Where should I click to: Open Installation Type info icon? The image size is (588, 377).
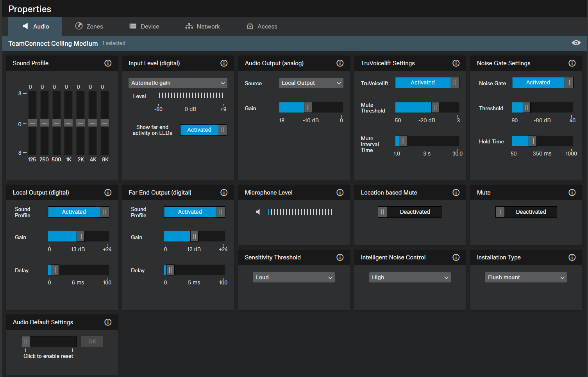[x=572, y=257]
